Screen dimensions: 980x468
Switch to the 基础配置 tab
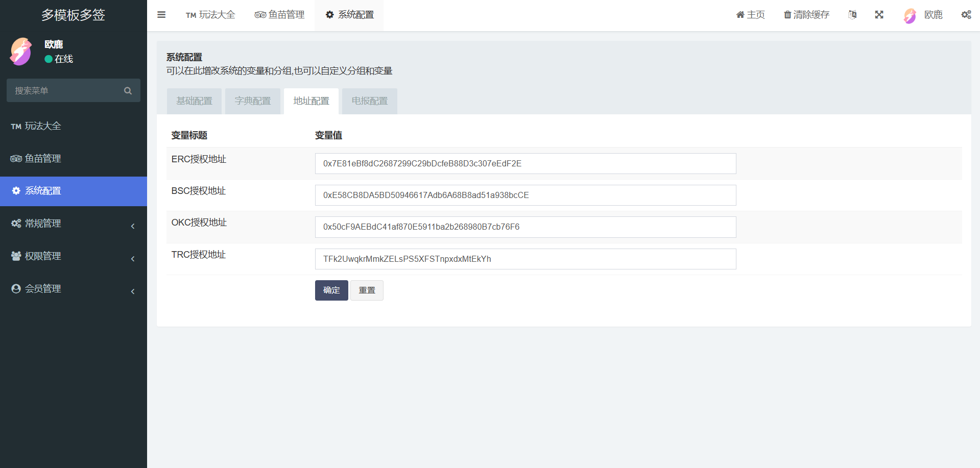tap(194, 101)
